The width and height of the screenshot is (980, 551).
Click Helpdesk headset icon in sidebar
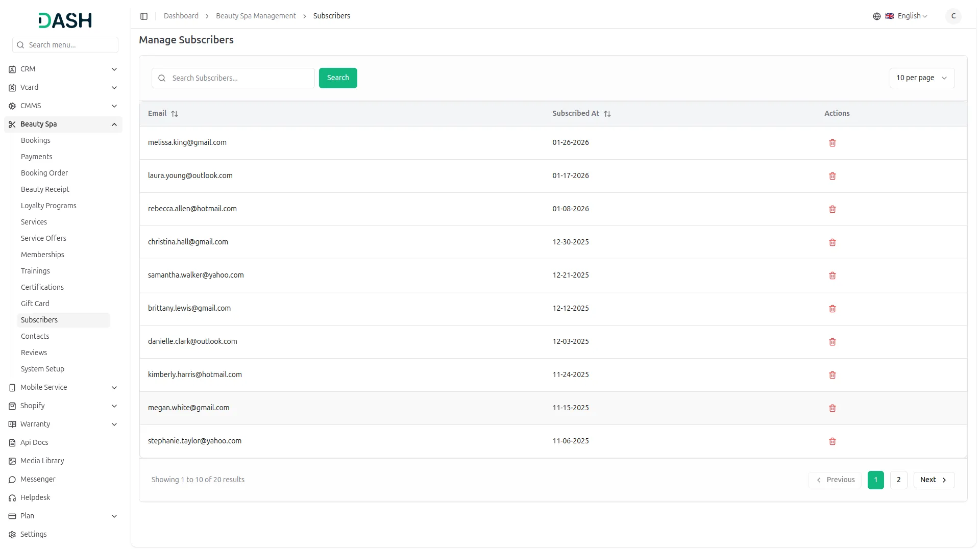12,498
